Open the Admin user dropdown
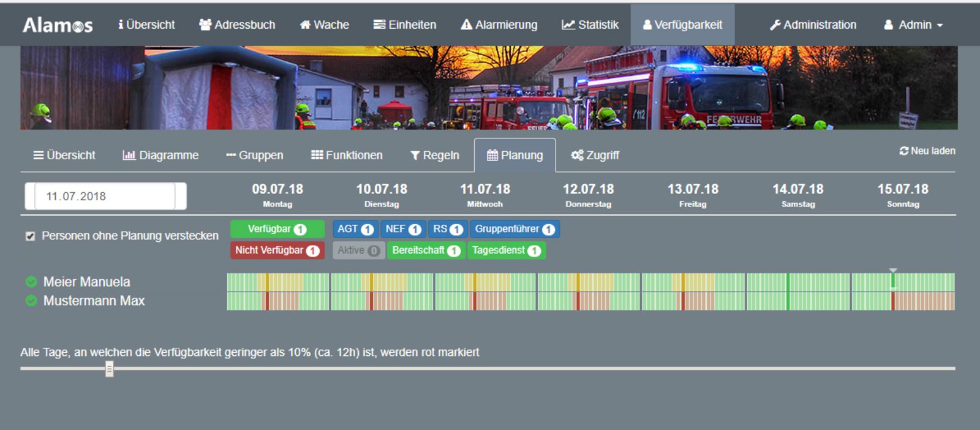The image size is (980, 430). 913,25
